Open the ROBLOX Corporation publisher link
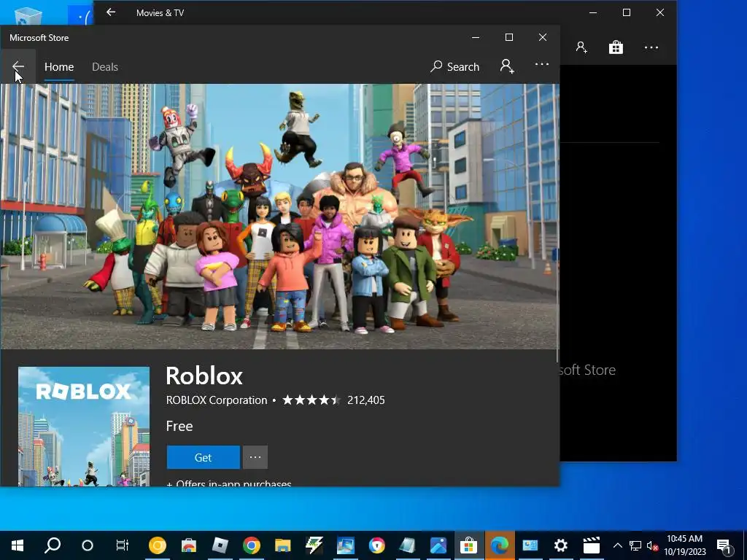 [x=216, y=400]
